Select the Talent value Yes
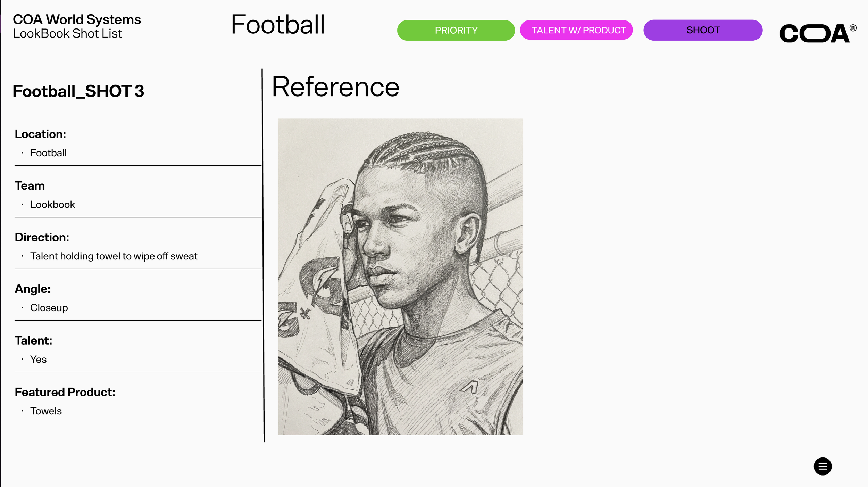 [x=38, y=360]
